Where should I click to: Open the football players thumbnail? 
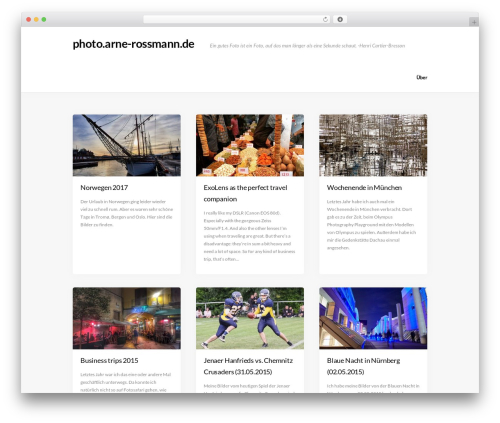click(250, 318)
